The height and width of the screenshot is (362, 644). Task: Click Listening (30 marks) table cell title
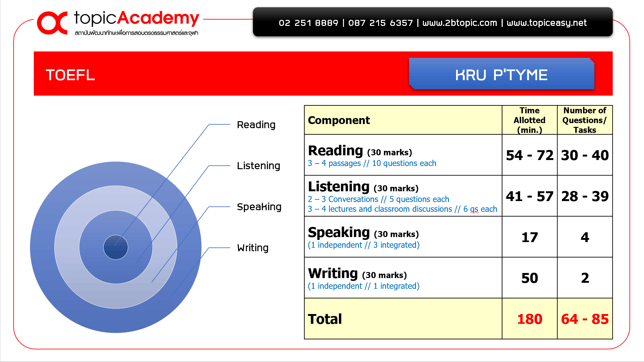click(363, 187)
